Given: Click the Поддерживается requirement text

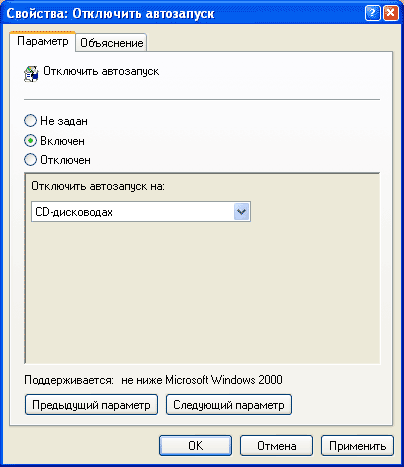Looking at the screenshot, I should (x=153, y=380).
